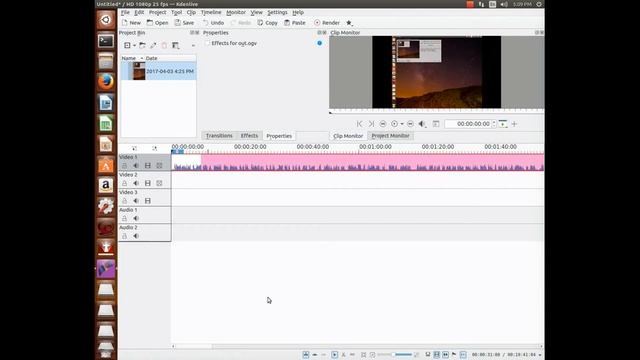Click the Render button
The image size is (640, 360).
[x=327, y=23]
